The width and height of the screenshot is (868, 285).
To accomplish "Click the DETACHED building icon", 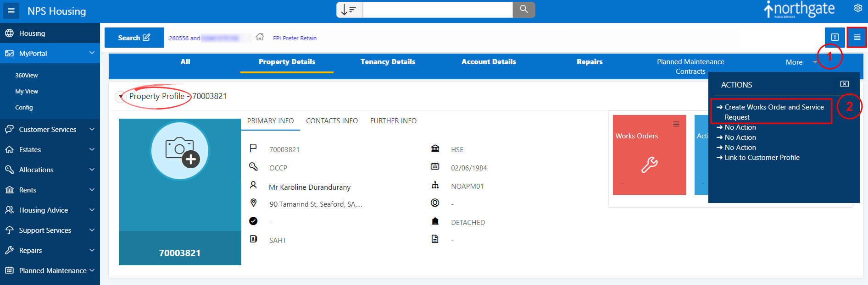I will pyautogui.click(x=435, y=221).
